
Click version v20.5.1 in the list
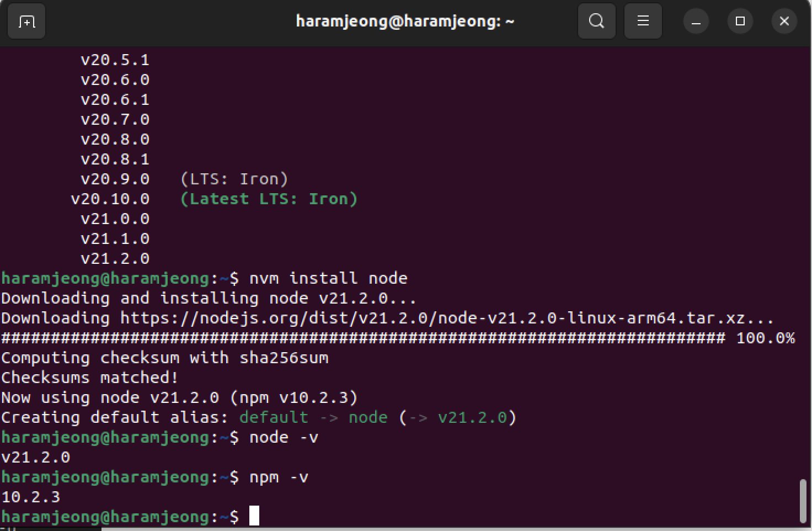[115, 60]
